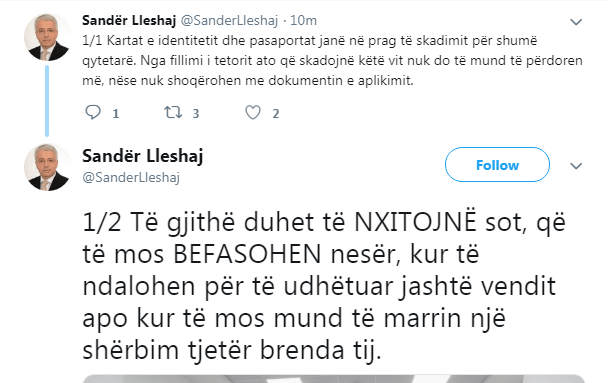Expand the chevron menu beside the Follow button
Image resolution: width=608 pixels, height=383 pixels.
click(x=576, y=166)
